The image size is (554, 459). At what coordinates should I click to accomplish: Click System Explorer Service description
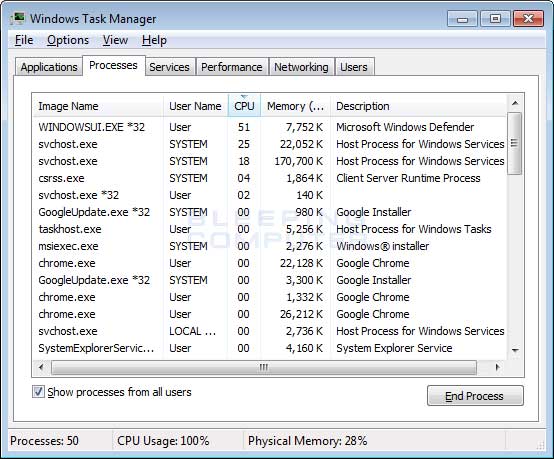394,348
